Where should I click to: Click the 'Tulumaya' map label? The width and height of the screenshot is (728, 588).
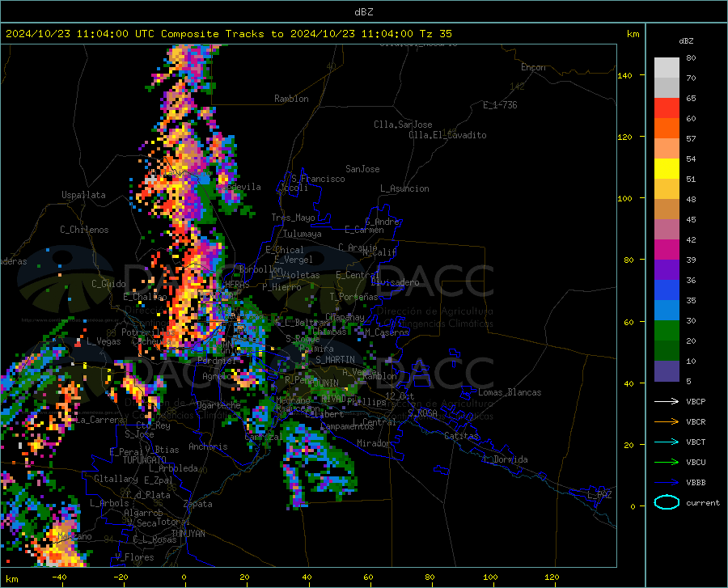pyautogui.click(x=303, y=234)
